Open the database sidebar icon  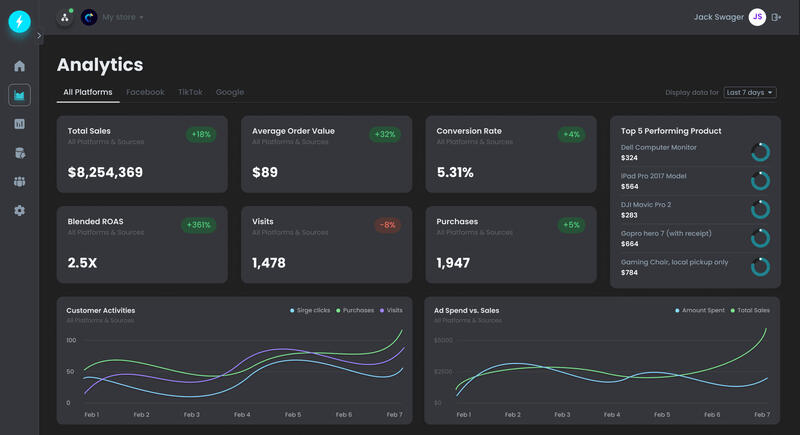19,153
